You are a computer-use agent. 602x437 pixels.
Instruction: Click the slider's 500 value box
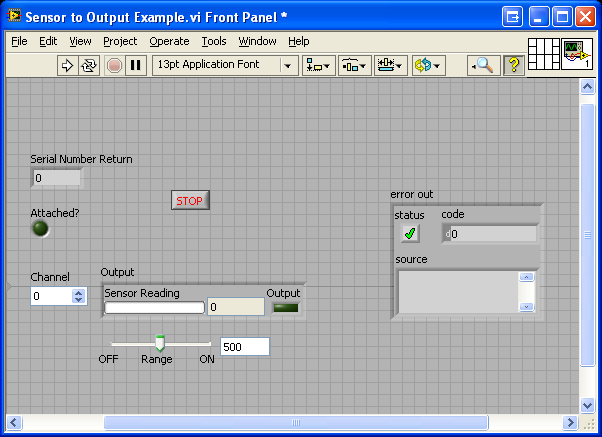245,347
